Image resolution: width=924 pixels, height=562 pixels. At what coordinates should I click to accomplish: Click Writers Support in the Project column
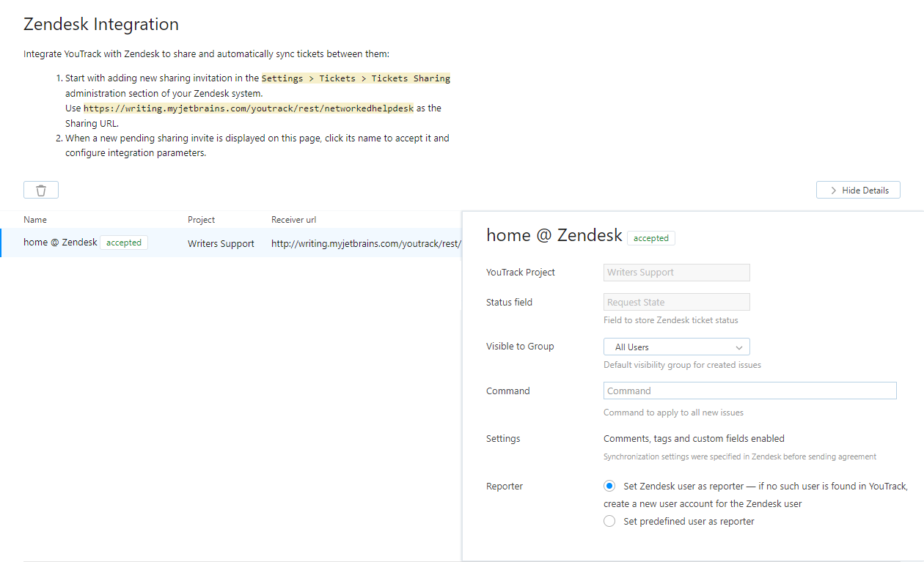point(221,243)
